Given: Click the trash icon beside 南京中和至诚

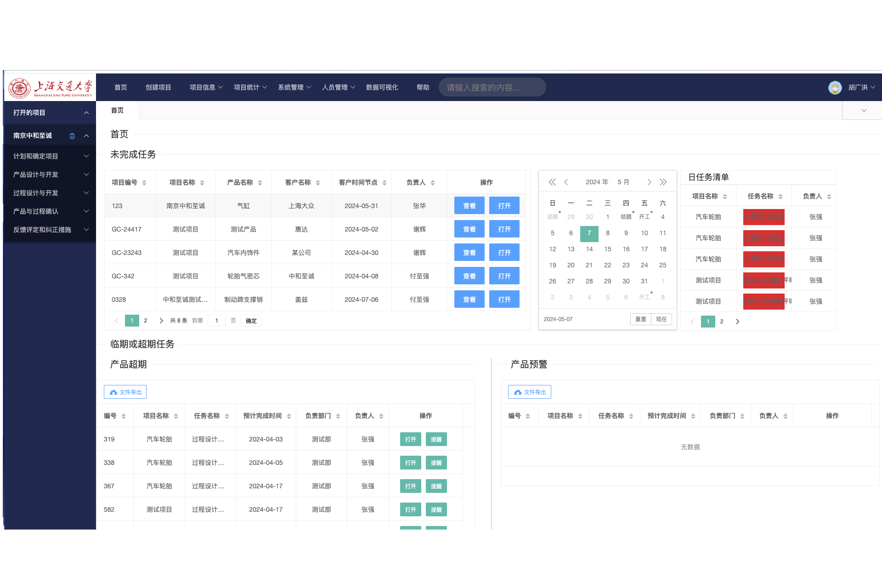Looking at the screenshot, I should pyautogui.click(x=72, y=136).
